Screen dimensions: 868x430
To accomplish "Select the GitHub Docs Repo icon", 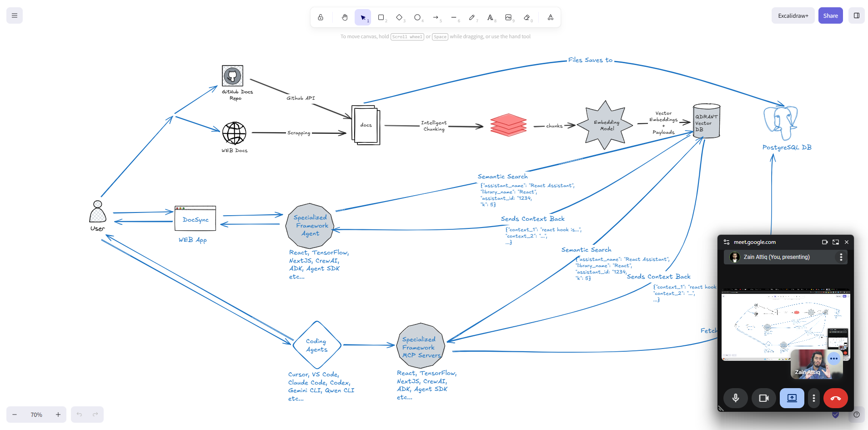I will pos(232,76).
